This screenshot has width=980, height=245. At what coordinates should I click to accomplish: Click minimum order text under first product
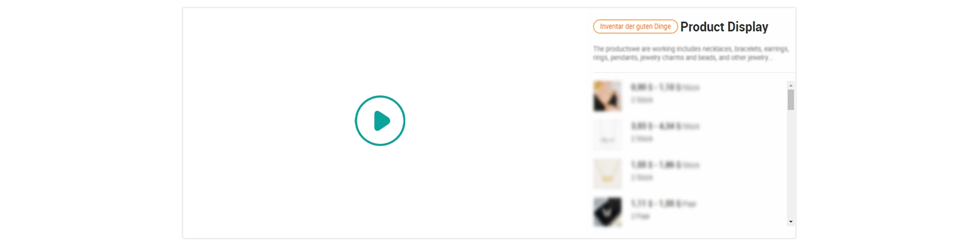(x=642, y=100)
